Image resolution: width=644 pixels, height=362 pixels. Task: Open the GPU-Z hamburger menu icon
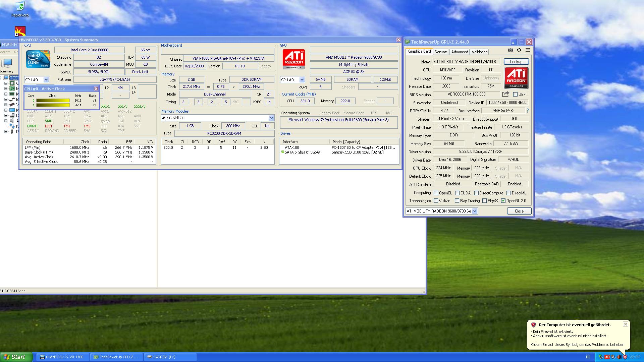click(x=528, y=50)
